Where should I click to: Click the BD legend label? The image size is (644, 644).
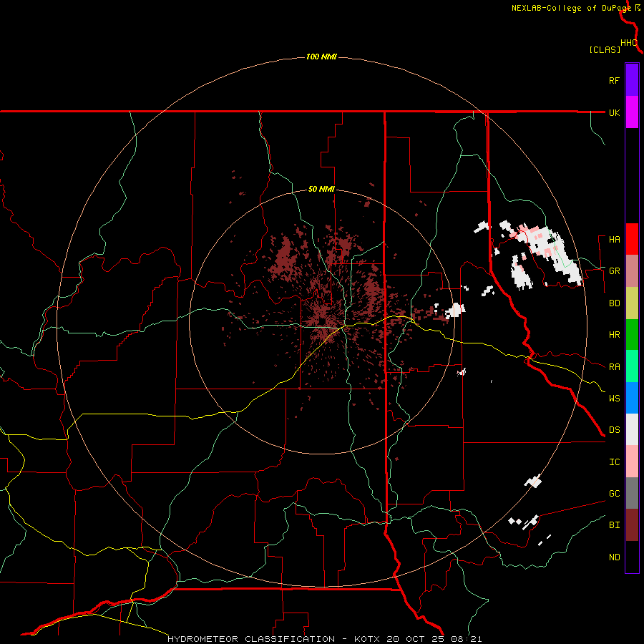click(x=615, y=303)
